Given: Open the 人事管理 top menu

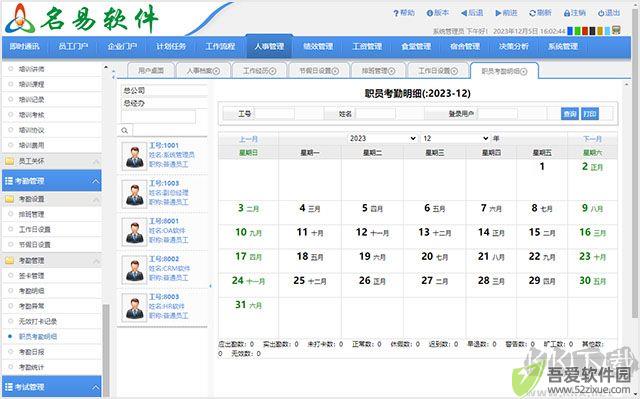Looking at the screenshot, I should point(269,47).
